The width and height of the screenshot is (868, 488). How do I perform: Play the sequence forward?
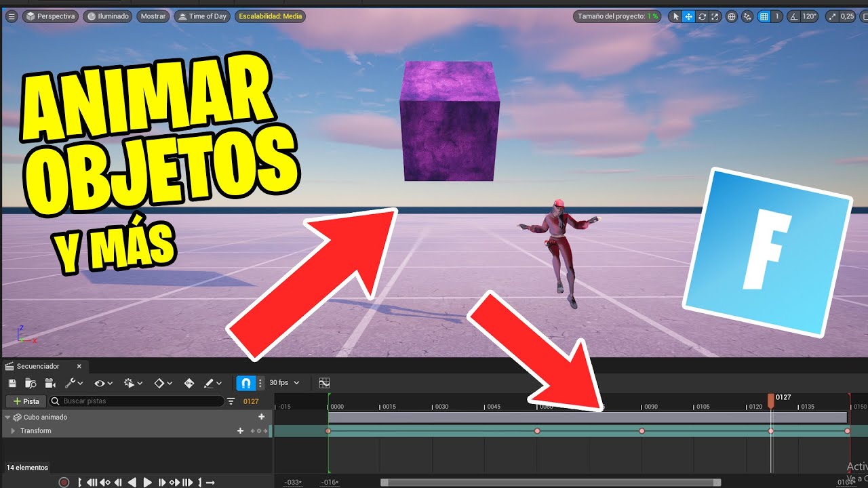click(147, 483)
